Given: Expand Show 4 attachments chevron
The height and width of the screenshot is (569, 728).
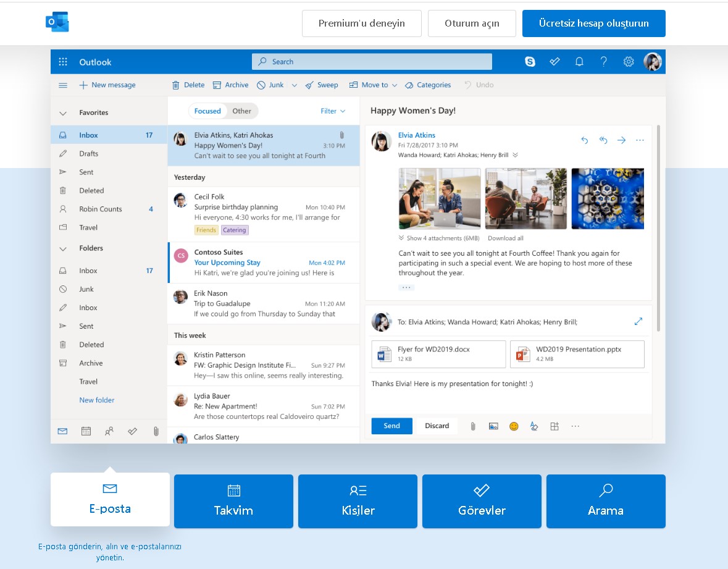Looking at the screenshot, I should [401, 238].
